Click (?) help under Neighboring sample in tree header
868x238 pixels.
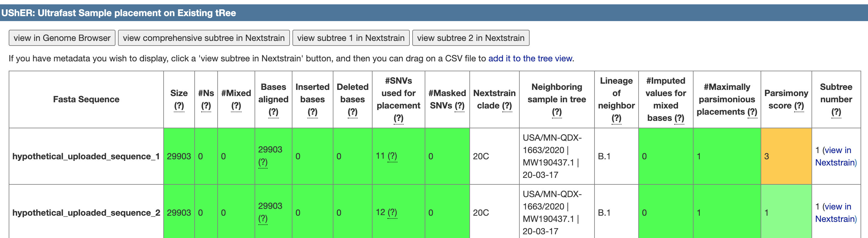557,112
